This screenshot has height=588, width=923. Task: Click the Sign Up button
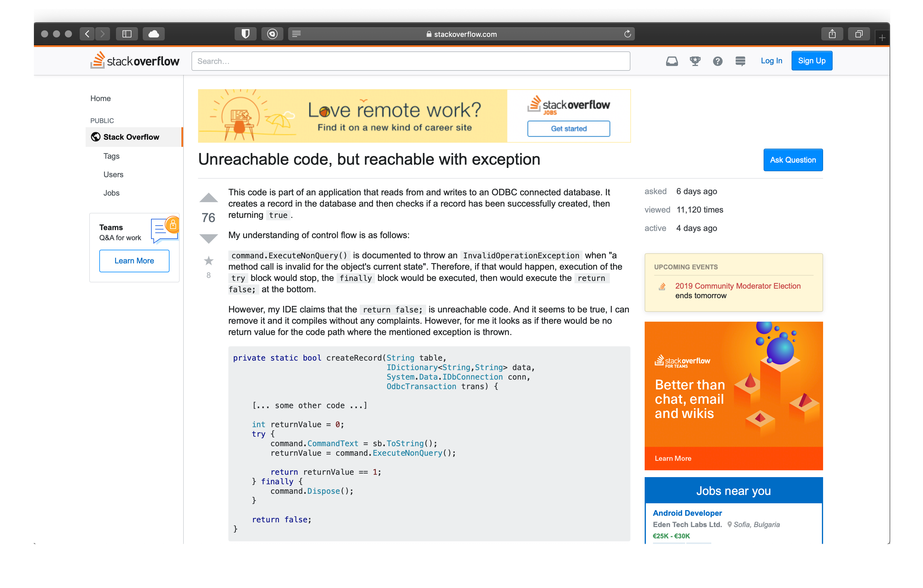(x=811, y=61)
